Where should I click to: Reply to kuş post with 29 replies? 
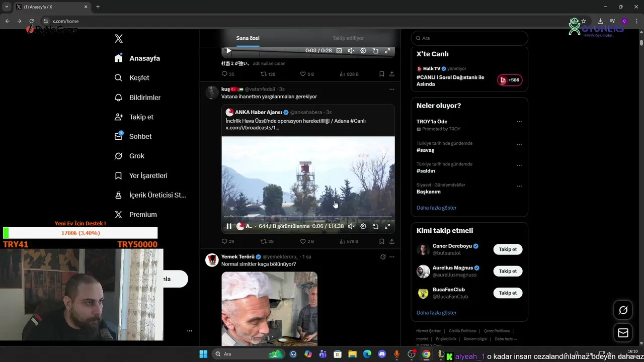[x=228, y=241]
